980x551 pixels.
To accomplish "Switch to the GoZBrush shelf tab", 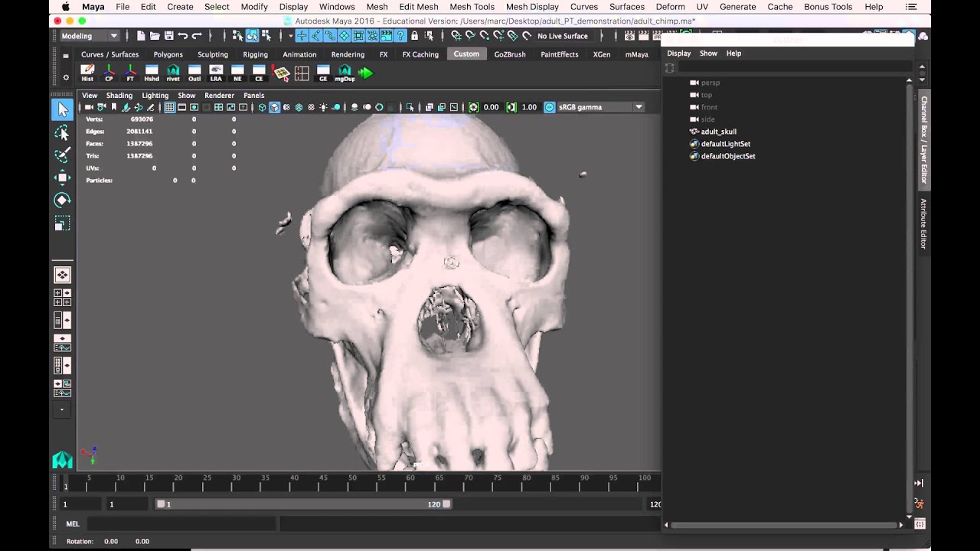I will click(x=510, y=55).
